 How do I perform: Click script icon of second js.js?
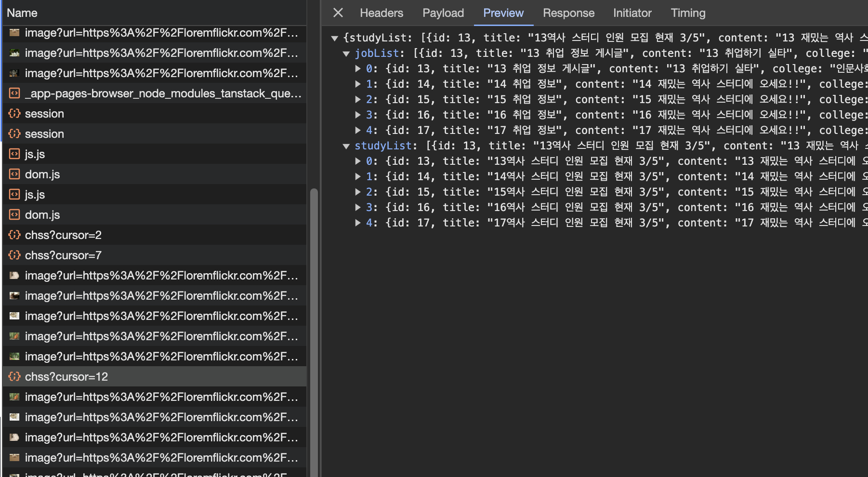point(14,194)
